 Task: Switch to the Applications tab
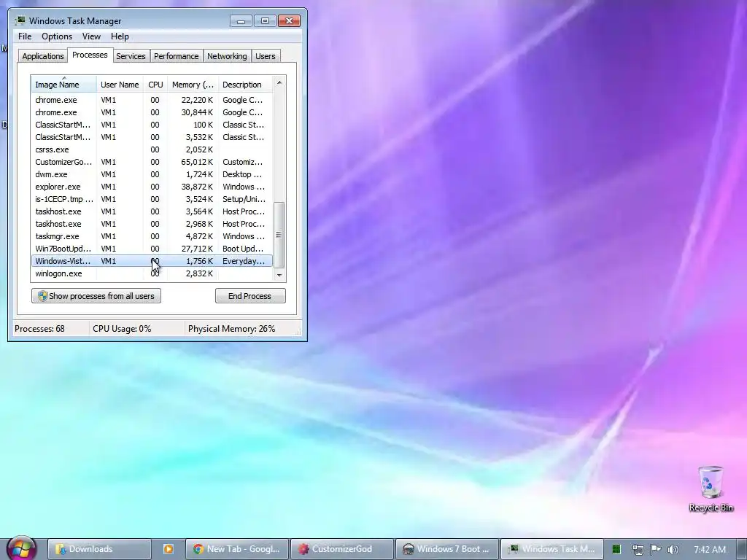(x=43, y=56)
